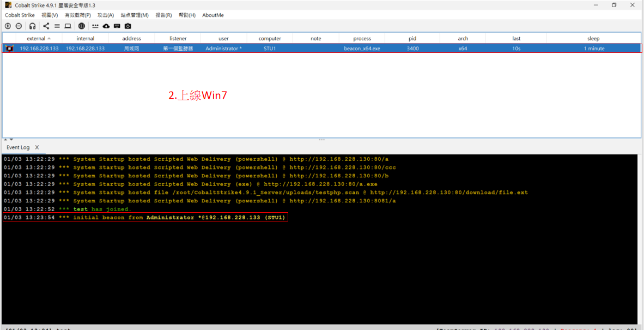Click the x64 arch cell
This screenshot has width=644, height=330.
click(x=463, y=49)
